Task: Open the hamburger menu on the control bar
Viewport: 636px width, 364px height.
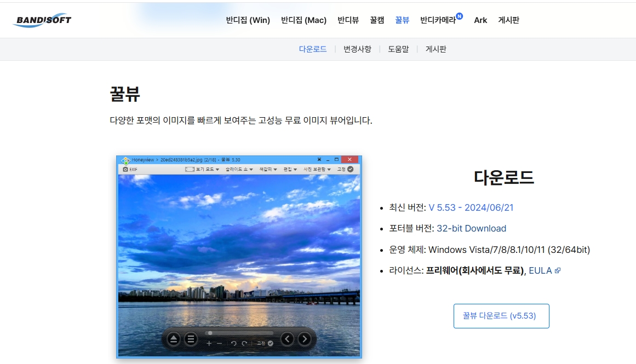Action: tap(191, 338)
